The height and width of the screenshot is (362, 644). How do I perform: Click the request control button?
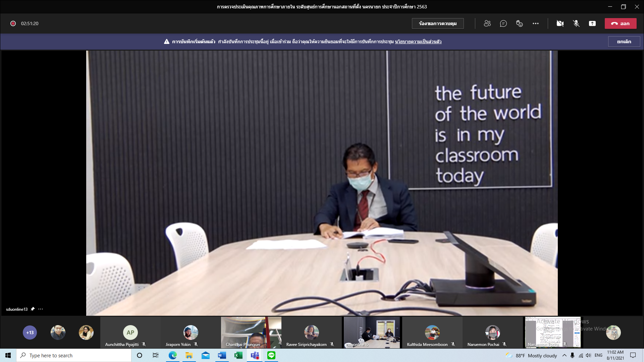coord(438,23)
